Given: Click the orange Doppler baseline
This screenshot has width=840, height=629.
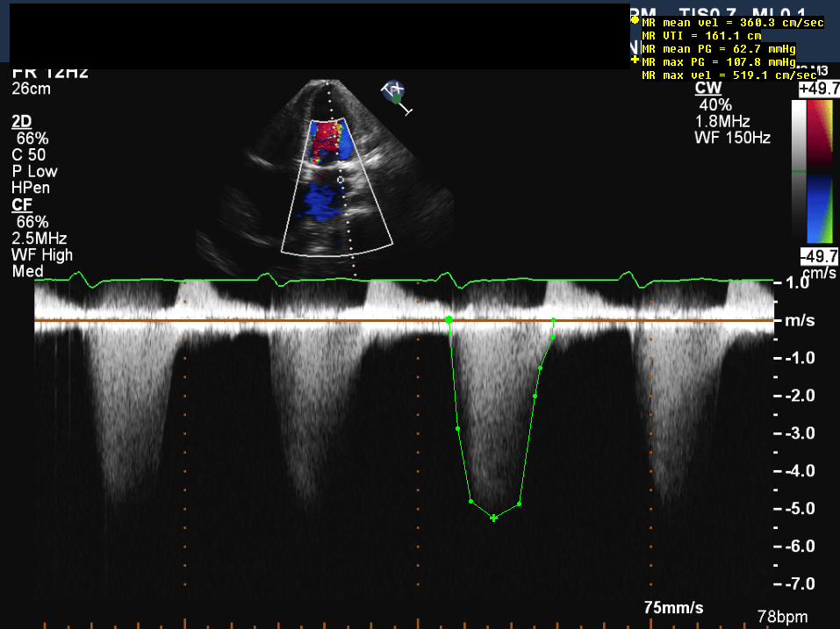Looking at the screenshot, I should [263, 322].
